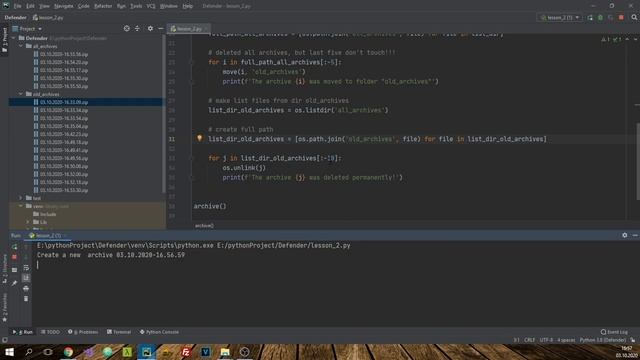Click the Python interpreter status entry
The width and height of the screenshot is (640, 360).
pos(602,340)
